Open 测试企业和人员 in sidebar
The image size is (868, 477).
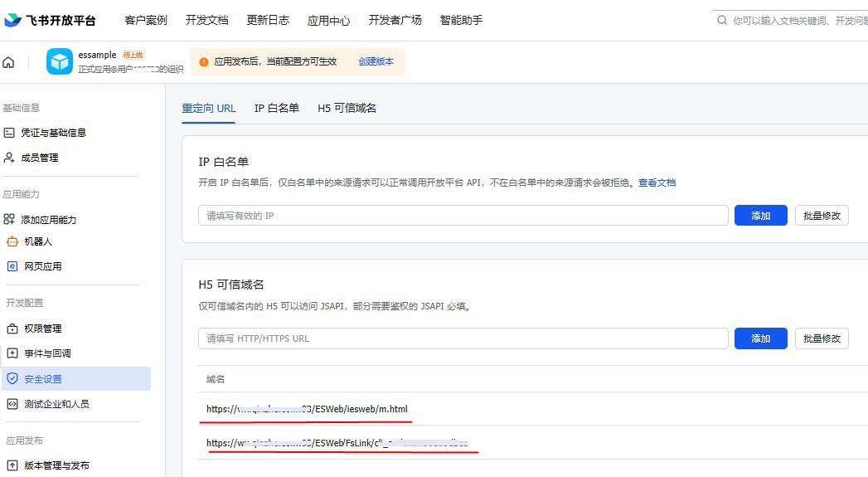tap(56, 404)
